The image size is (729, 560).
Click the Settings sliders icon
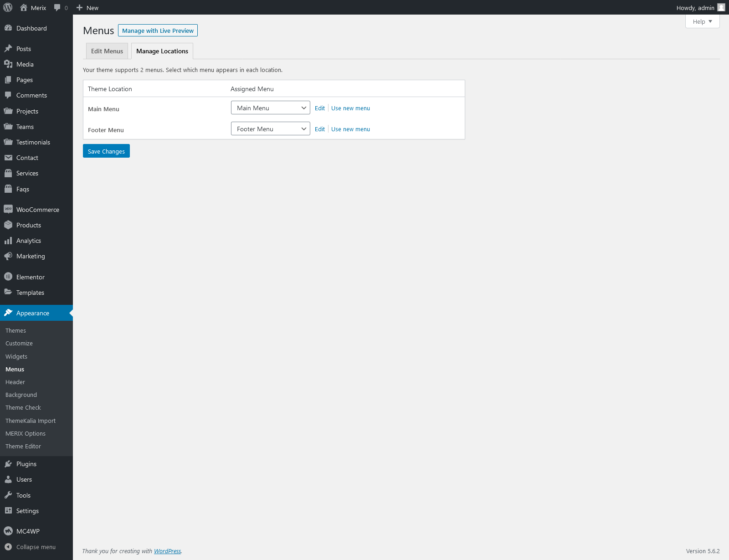[x=8, y=510]
